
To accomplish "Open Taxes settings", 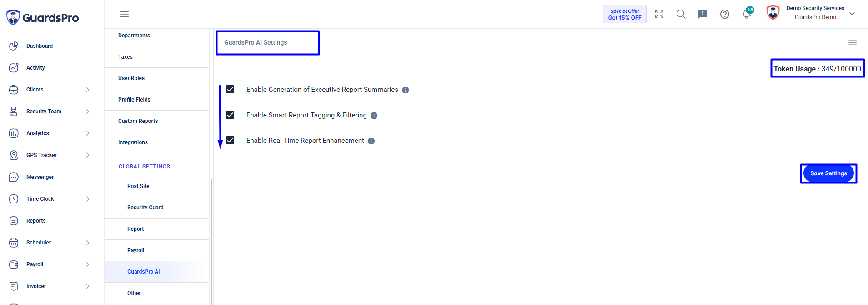I will coord(157,57).
